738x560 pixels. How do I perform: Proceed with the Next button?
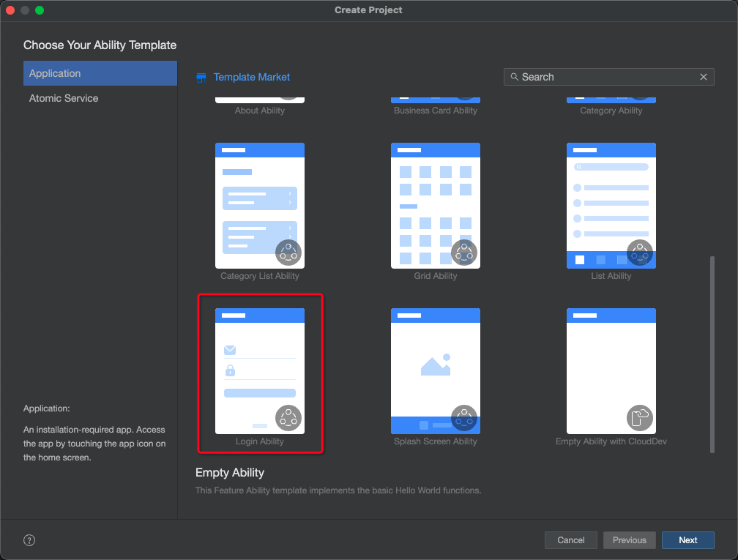pyautogui.click(x=687, y=540)
